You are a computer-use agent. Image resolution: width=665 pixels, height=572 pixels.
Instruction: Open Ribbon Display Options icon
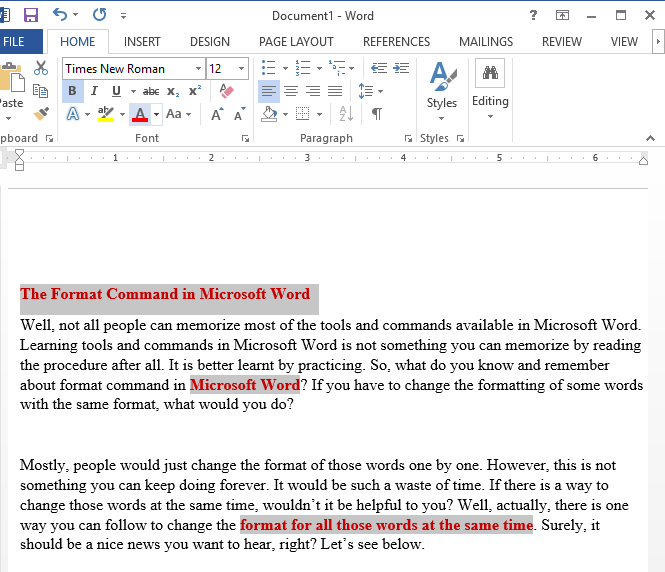point(562,16)
